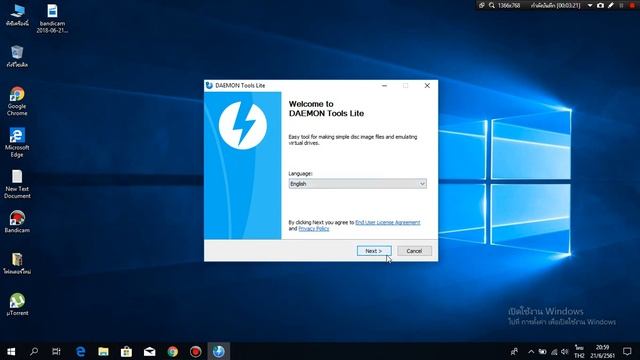Click the Next button in the installer
This screenshot has height=360, width=640.
[x=374, y=251]
